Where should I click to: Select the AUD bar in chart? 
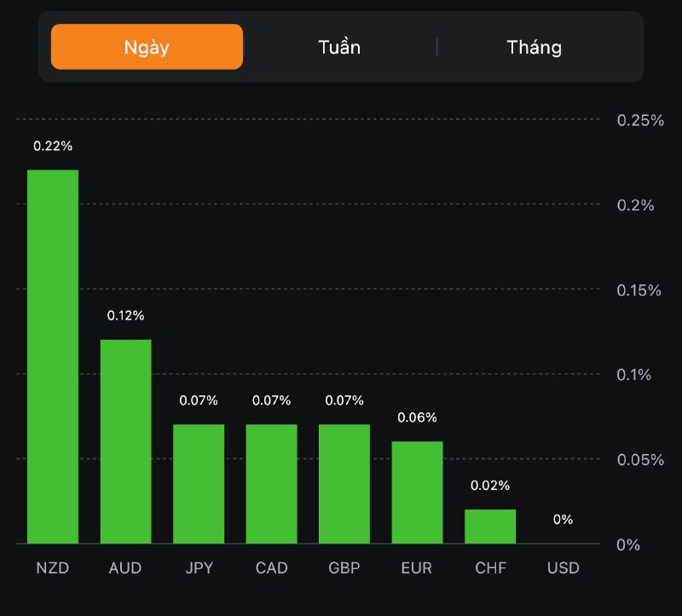[126, 441]
